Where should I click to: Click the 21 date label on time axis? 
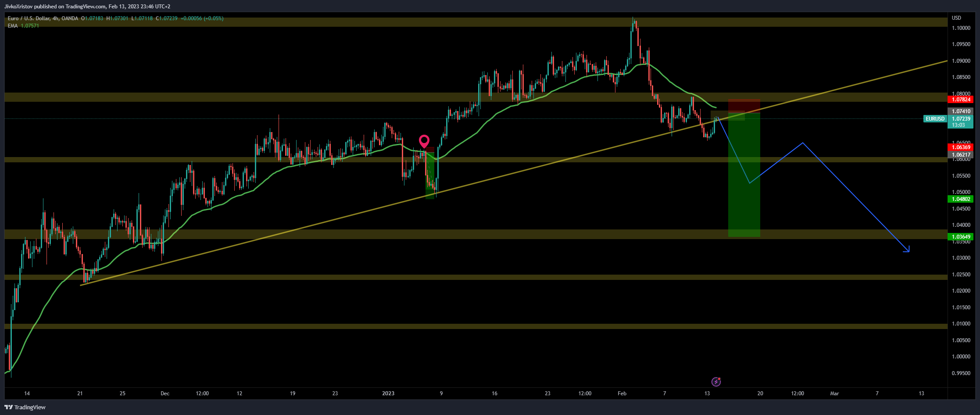point(80,394)
